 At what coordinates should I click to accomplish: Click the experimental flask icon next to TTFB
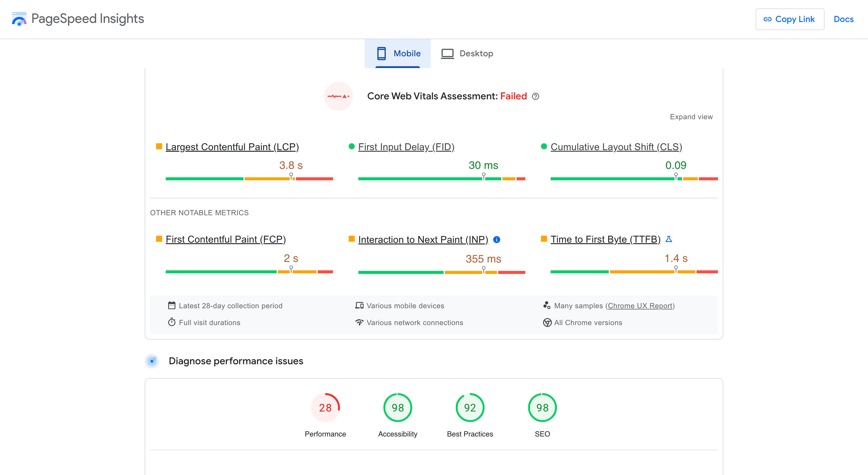[669, 239]
